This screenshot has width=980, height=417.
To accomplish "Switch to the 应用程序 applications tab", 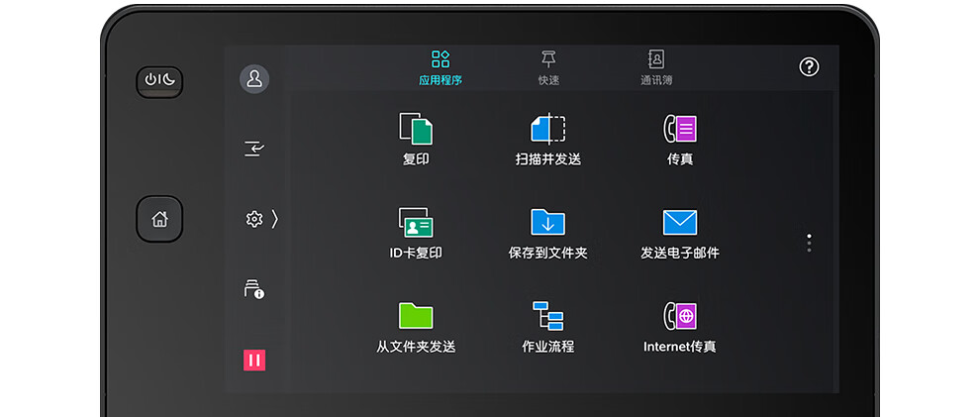I will [x=441, y=67].
